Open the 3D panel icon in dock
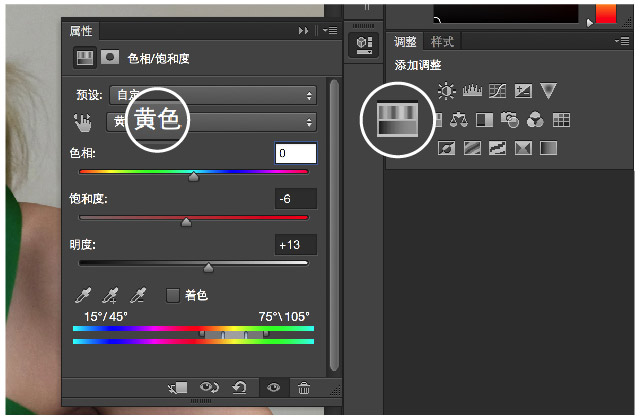 coord(364,44)
